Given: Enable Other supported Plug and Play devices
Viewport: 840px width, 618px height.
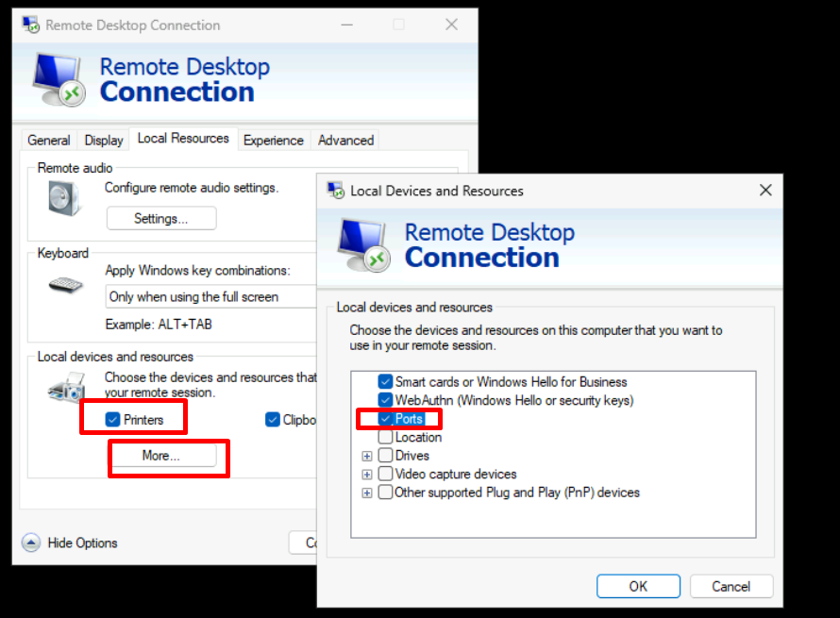Looking at the screenshot, I should click(x=385, y=493).
